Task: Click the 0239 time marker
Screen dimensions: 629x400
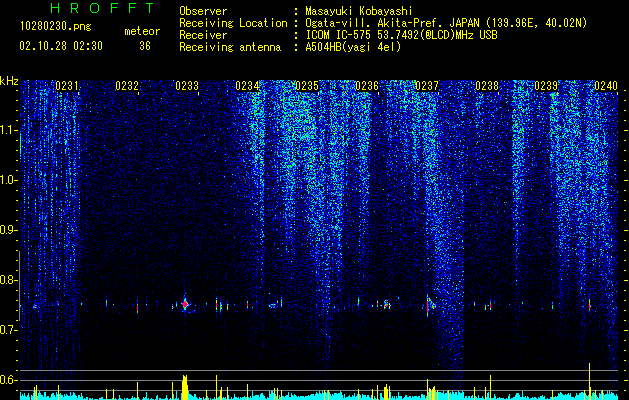Action: 546,86
